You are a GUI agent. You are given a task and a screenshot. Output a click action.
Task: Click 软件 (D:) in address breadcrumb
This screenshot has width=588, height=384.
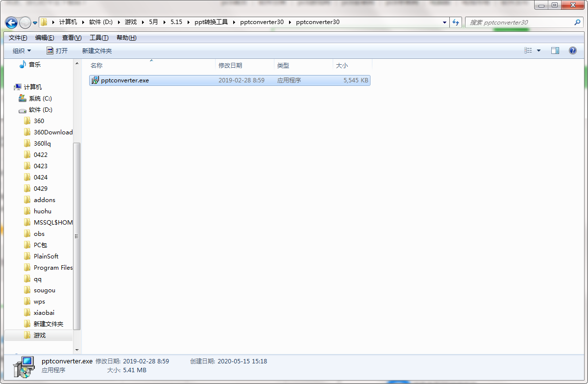(101, 22)
